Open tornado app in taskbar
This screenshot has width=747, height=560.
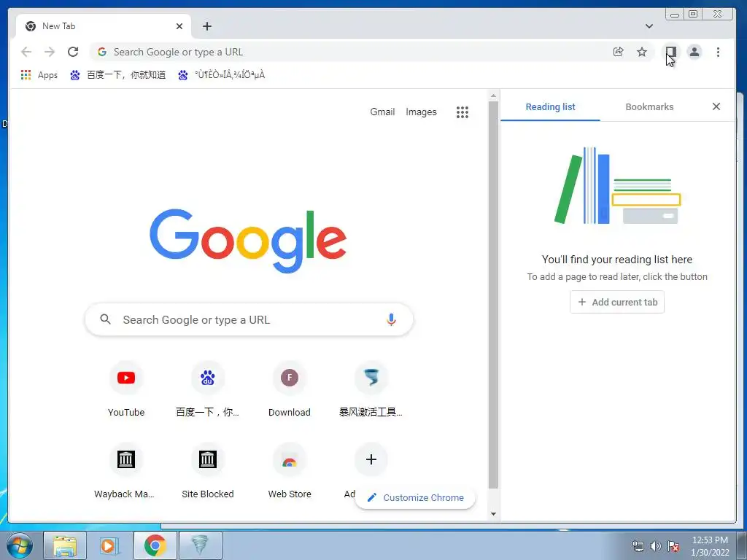click(200, 545)
